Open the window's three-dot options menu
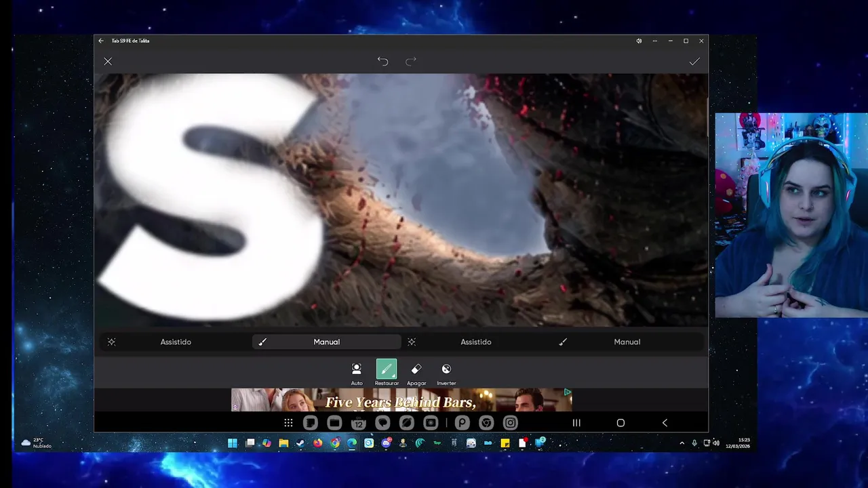The height and width of the screenshot is (488, 868). click(x=654, y=41)
